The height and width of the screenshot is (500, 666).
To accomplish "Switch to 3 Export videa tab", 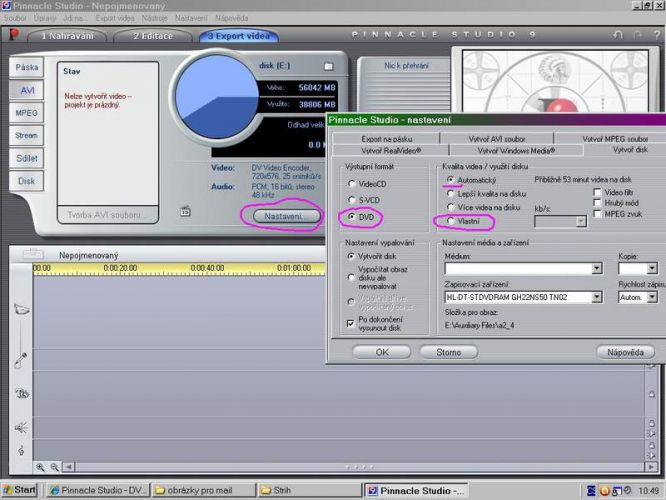I will pos(239,36).
